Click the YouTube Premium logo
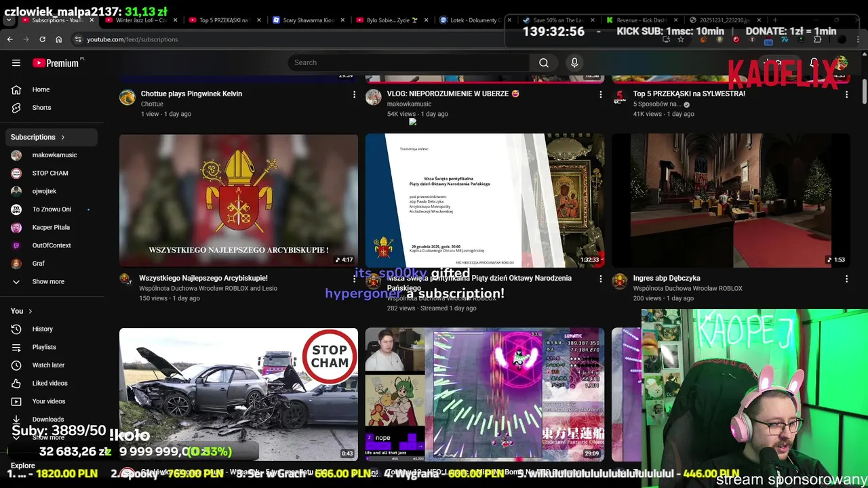The width and height of the screenshot is (868, 488). 56,63
